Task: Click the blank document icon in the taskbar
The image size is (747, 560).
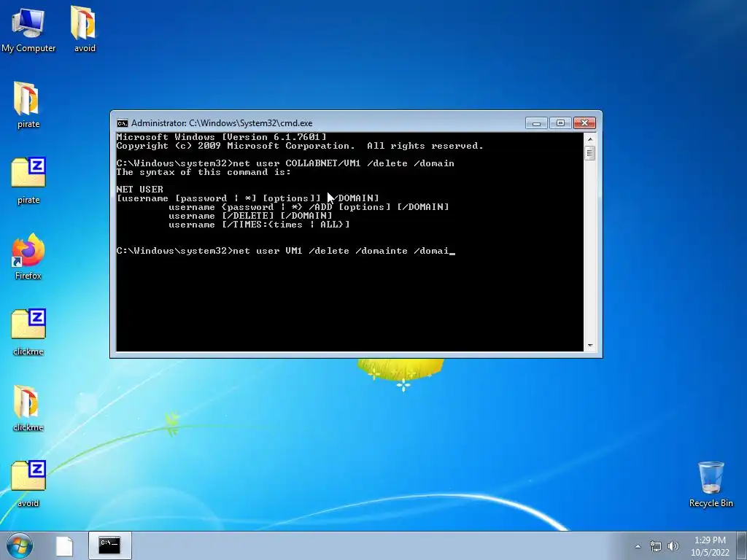Action: pyautogui.click(x=64, y=546)
